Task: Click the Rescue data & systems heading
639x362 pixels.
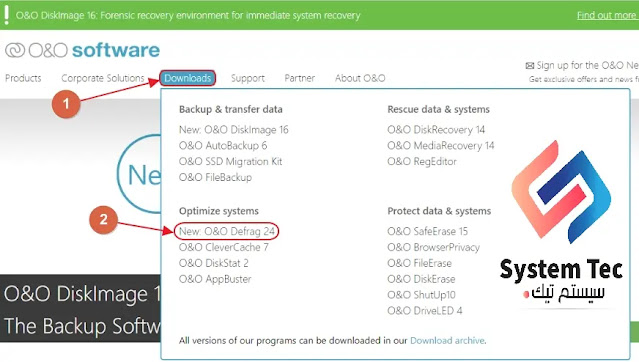Action: click(x=438, y=109)
